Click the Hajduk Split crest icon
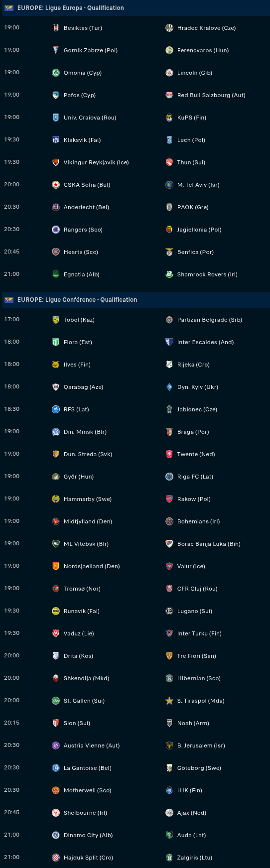The width and height of the screenshot is (270, 868). coord(56,858)
